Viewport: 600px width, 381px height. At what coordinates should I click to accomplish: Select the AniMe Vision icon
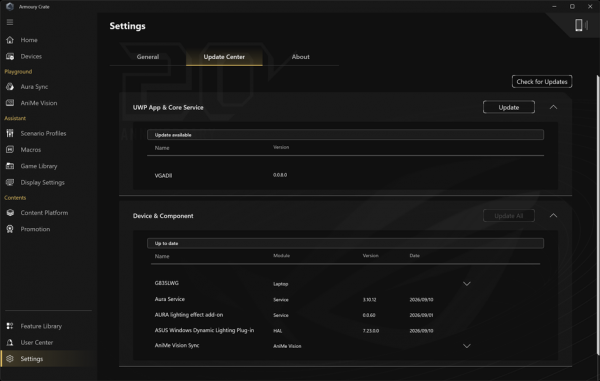click(10, 103)
